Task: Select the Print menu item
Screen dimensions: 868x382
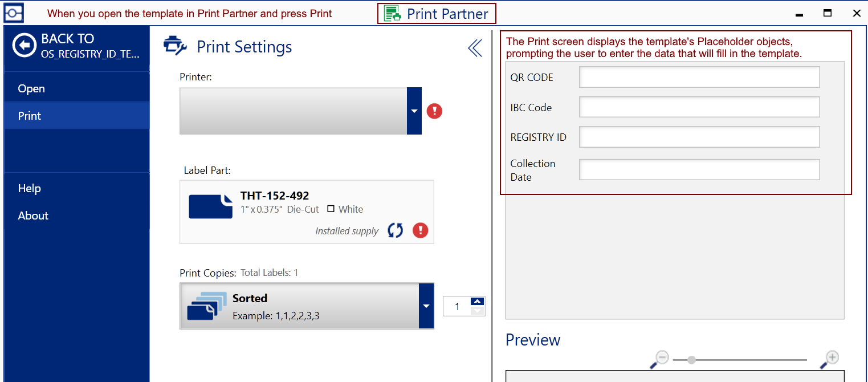Action: coord(30,116)
